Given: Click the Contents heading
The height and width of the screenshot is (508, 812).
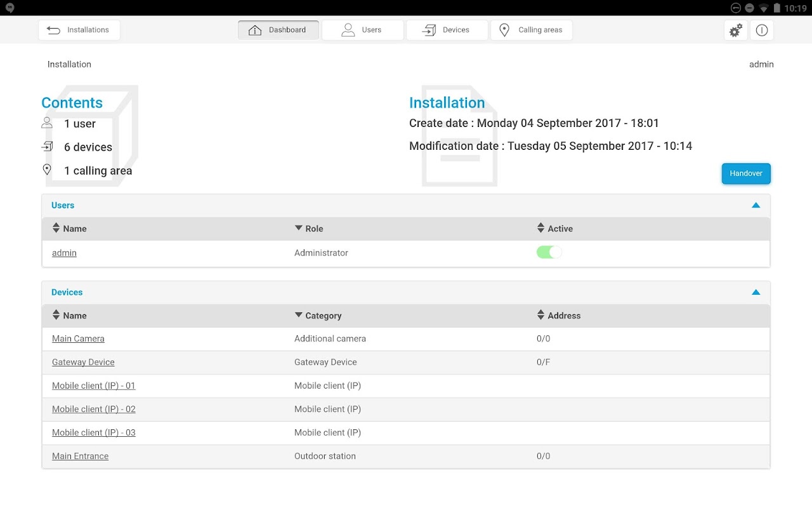Looking at the screenshot, I should [x=72, y=103].
